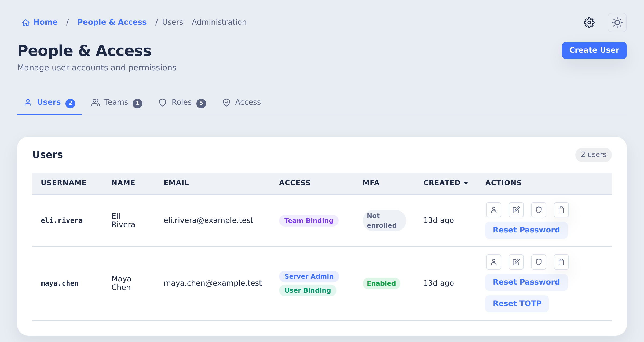Open the Roles tab
The width and height of the screenshot is (644, 342).
182,103
